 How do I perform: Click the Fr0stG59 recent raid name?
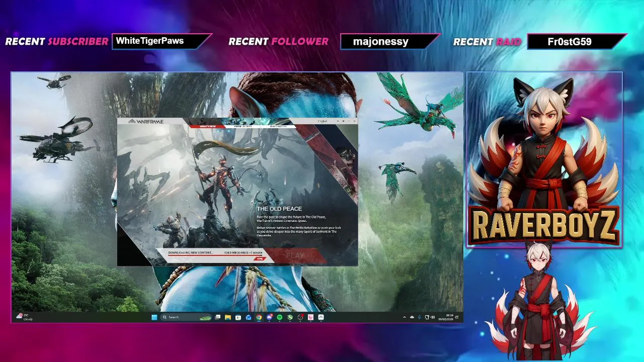click(x=570, y=42)
